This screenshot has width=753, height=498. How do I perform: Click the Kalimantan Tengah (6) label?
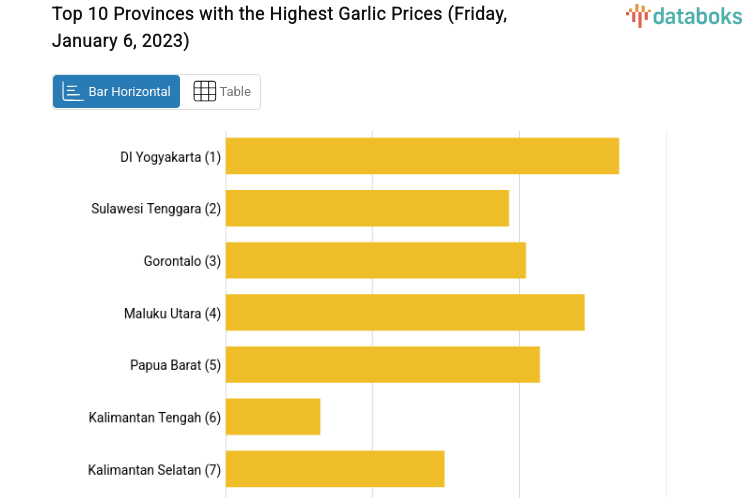pyautogui.click(x=154, y=417)
